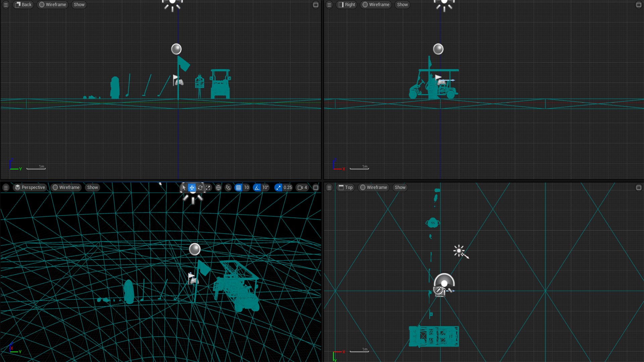Select the sphere actor in Back viewport

176,49
